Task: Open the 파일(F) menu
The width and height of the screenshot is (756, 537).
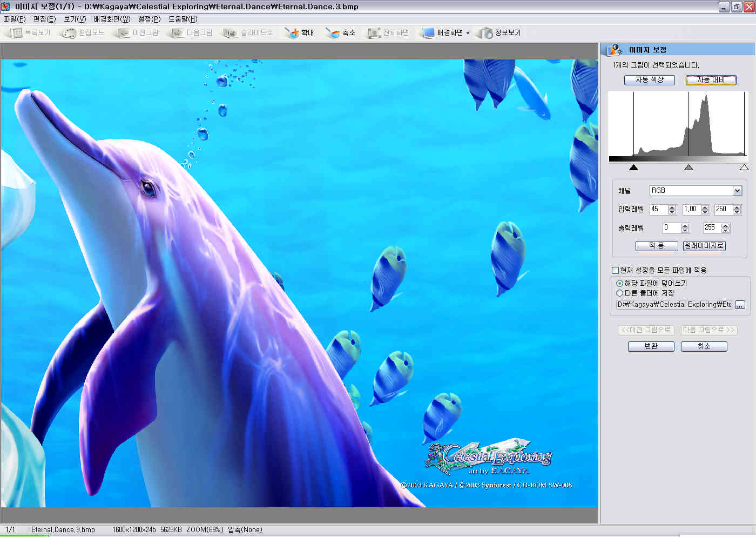Action: 15,19
